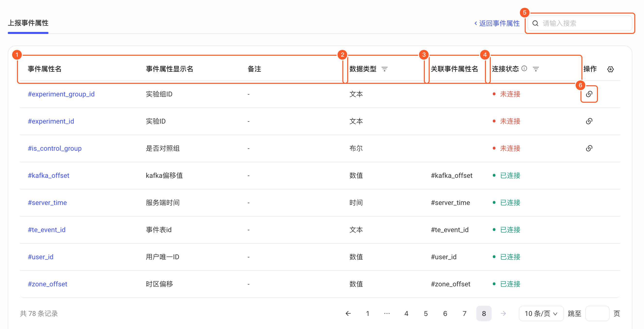Click link icon for #experiment_group_id row
The width and height of the screenshot is (644, 329).
pyautogui.click(x=589, y=94)
